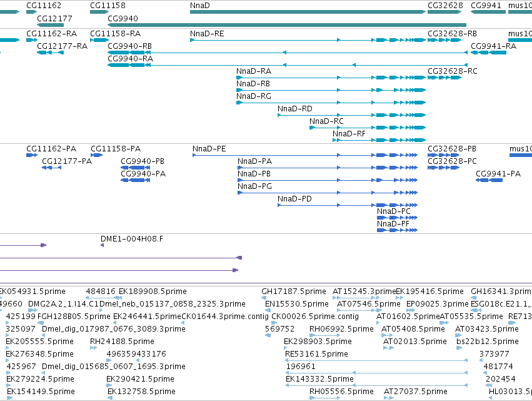Click transcript NnaD-RB label

click(253, 84)
